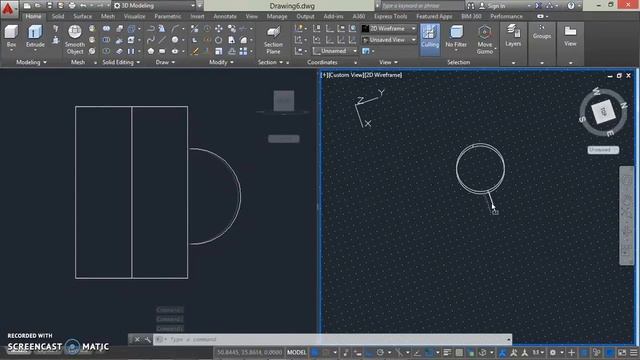Open the 2D Wireframe visual style dropdown
This screenshot has width=640, height=360.
(389, 28)
